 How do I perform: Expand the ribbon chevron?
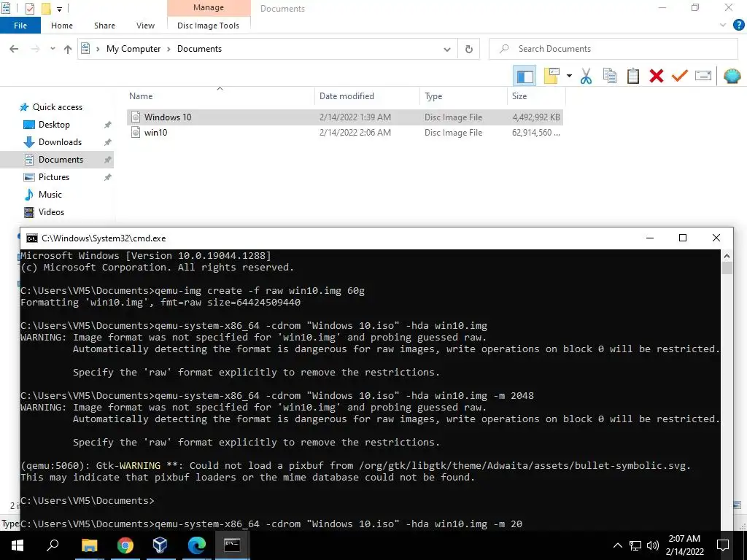point(723,26)
